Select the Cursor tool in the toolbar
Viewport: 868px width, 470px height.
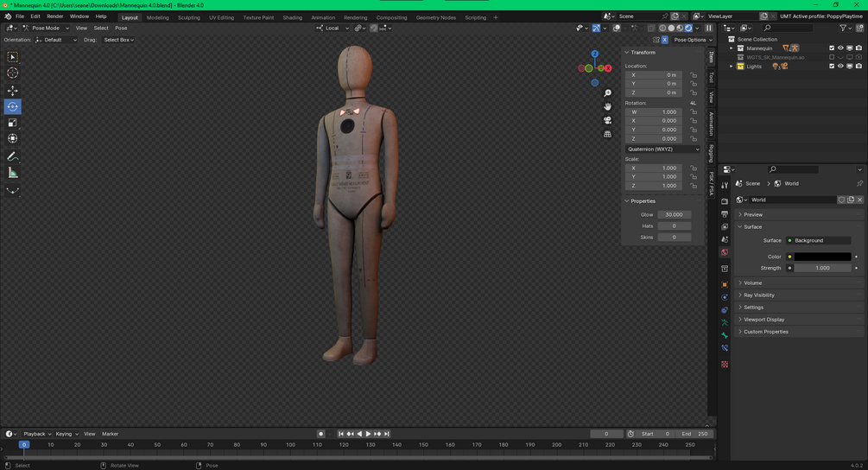click(12, 73)
